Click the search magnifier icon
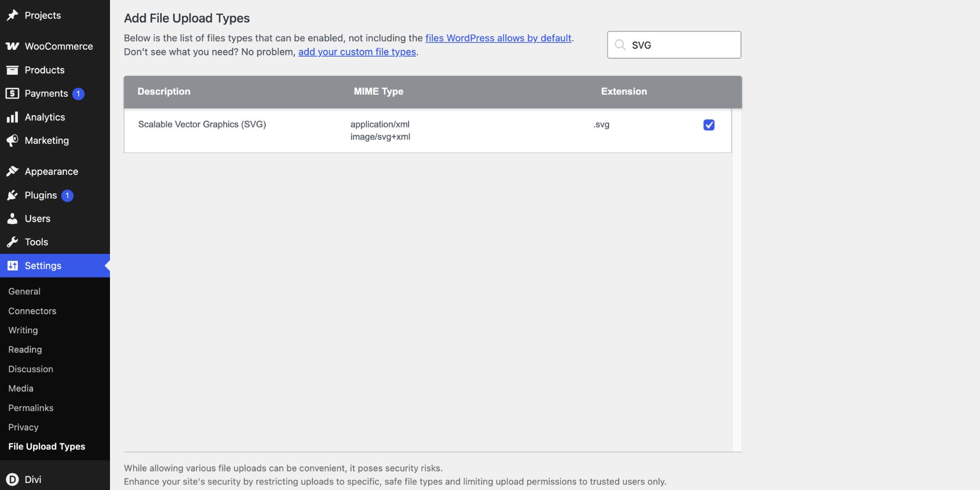The height and width of the screenshot is (490, 980). pos(620,45)
